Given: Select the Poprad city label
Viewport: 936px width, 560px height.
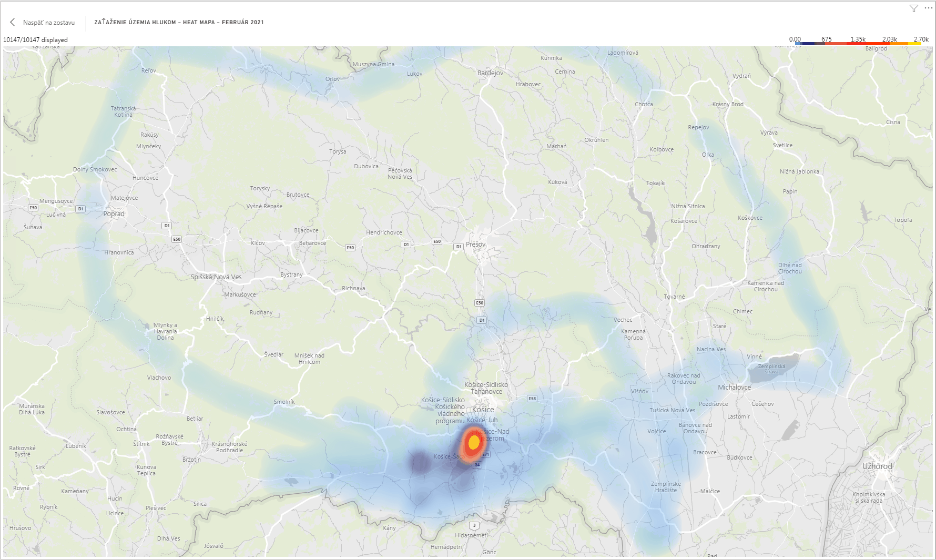Looking at the screenshot, I should [114, 214].
